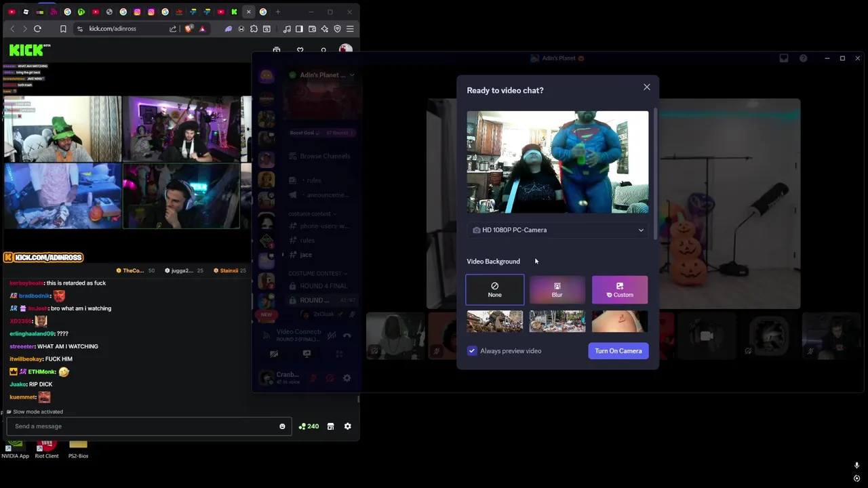
Task: Open new browser tab plus button
Action: [x=277, y=12]
